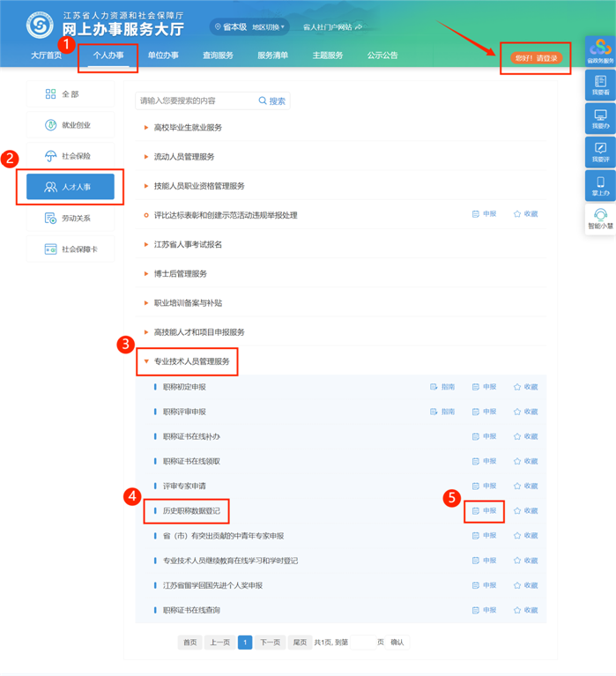616x676 pixels.
Task: Click 申报 for 江苏省留学回国先进个人奖申报
Action: [485, 585]
